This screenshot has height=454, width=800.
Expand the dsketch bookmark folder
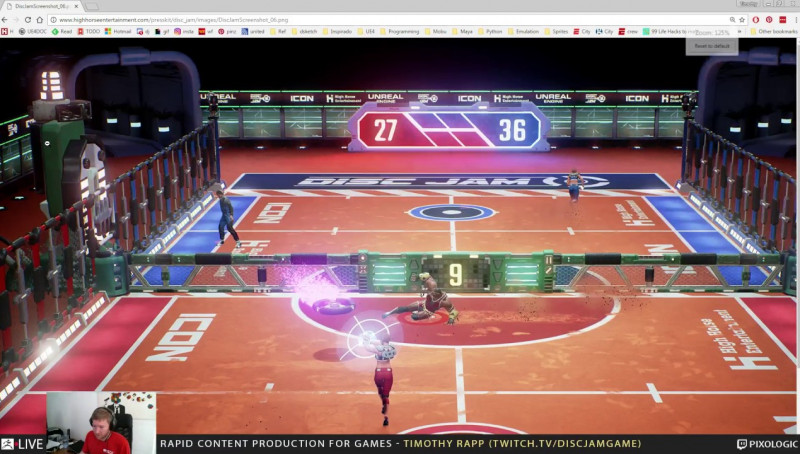[304, 32]
